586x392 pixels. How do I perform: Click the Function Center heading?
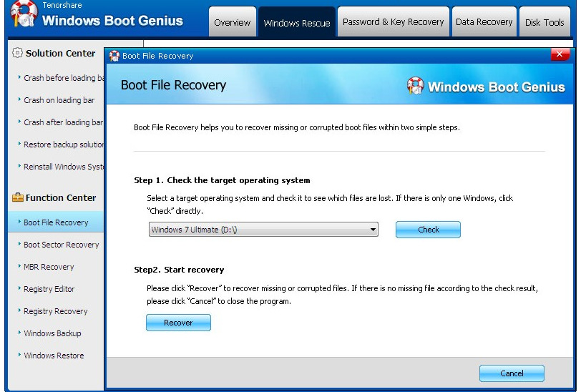(x=61, y=197)
